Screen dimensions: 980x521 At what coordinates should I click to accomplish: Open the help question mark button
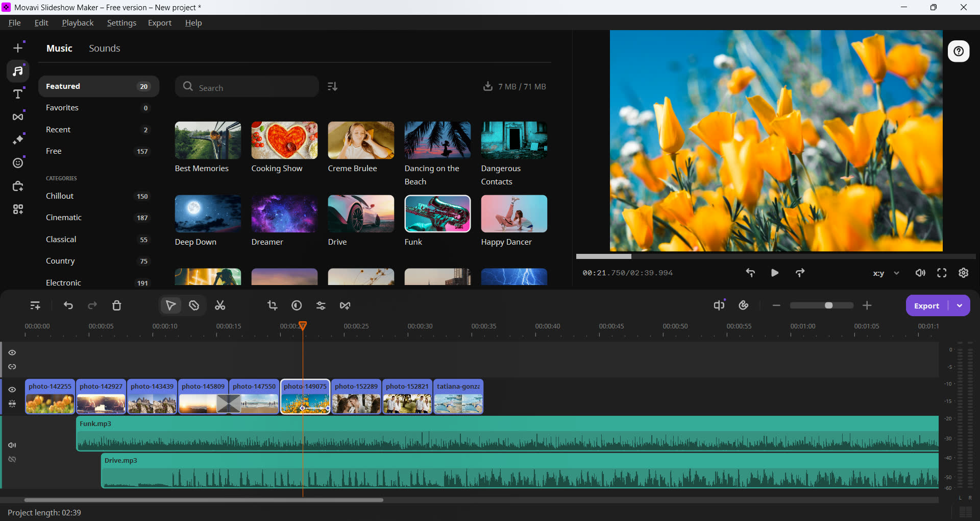point(959,51)
